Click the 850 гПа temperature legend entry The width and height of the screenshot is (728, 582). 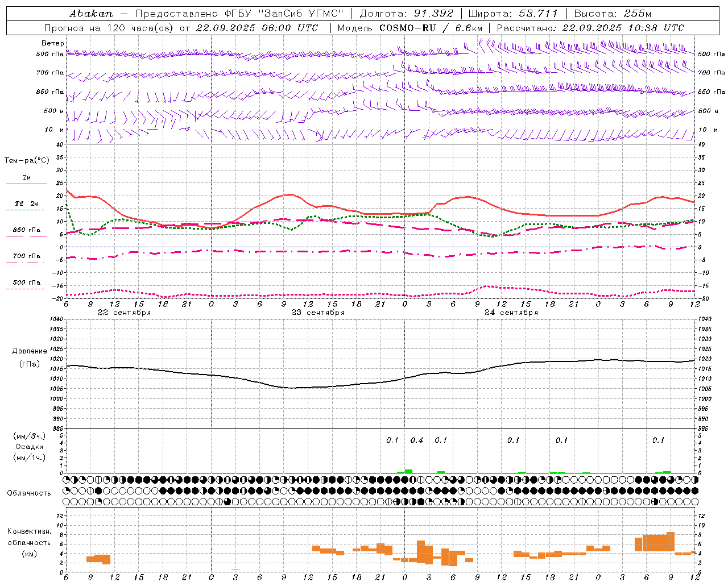27,230
